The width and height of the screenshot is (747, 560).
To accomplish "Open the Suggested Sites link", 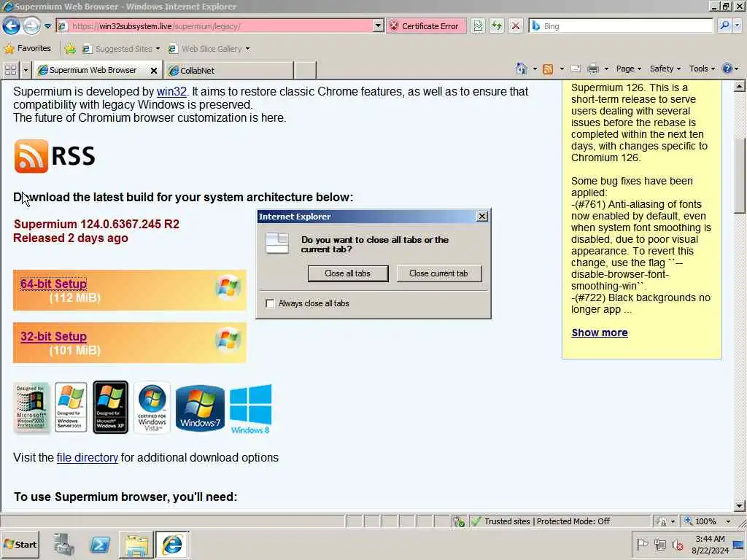I will [121, 49].
